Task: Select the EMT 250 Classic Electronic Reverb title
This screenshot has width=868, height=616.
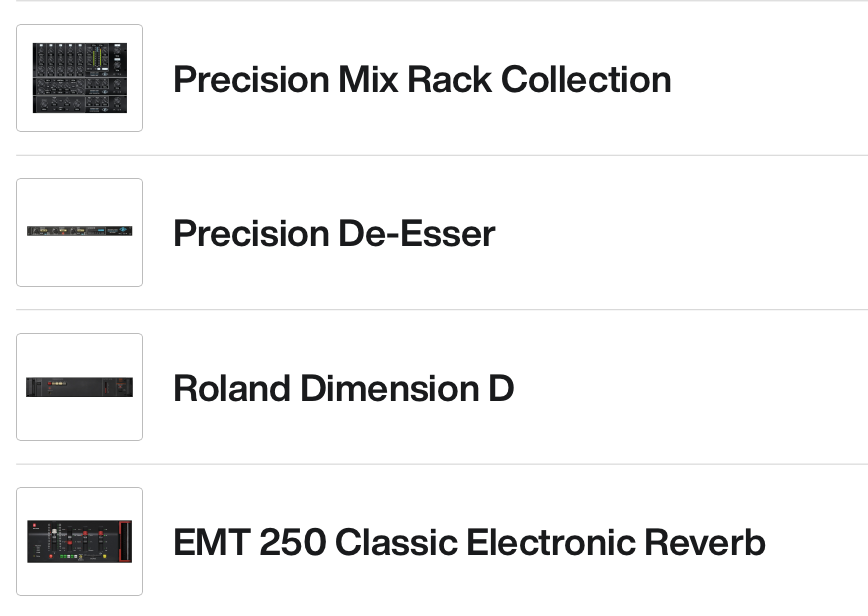Action: coord(469,542)
